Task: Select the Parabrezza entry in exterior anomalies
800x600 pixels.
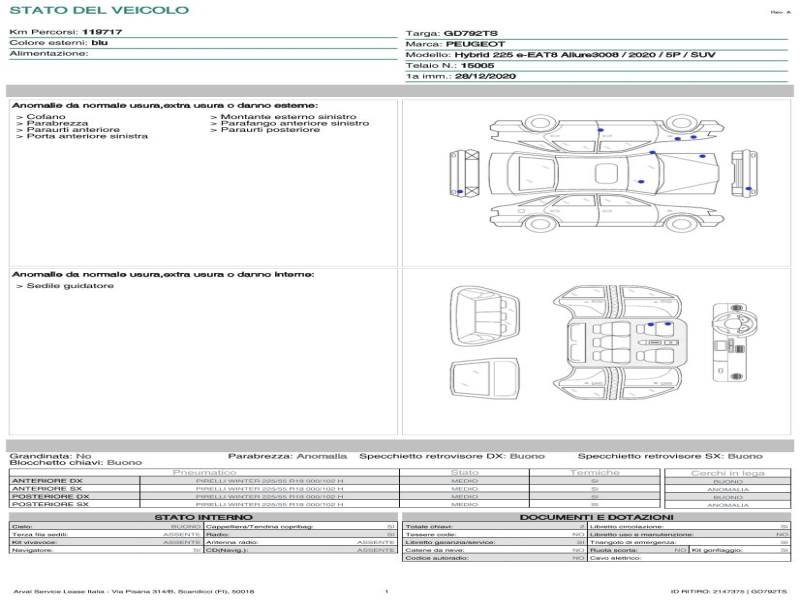Action: [57, 123]
